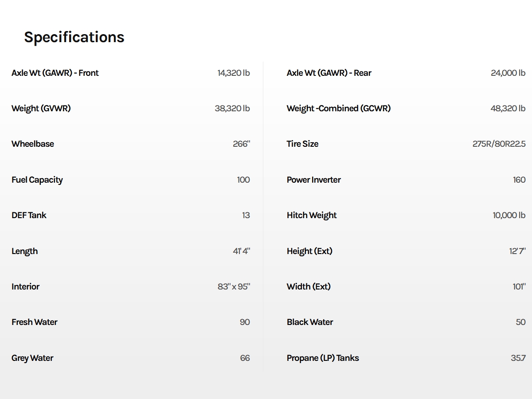The image size is (532, 399).
Task: Click the Interior dimensions 83" x 95"
Action: click(x=234, y=287)
